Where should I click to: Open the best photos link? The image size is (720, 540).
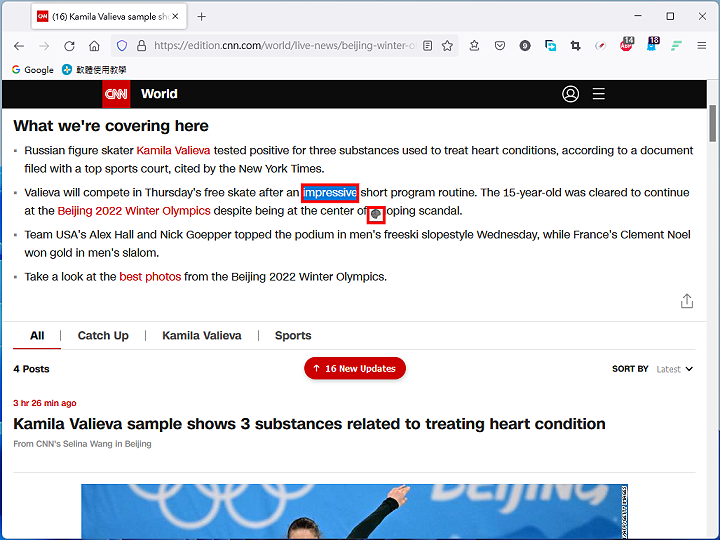(150, 277)
